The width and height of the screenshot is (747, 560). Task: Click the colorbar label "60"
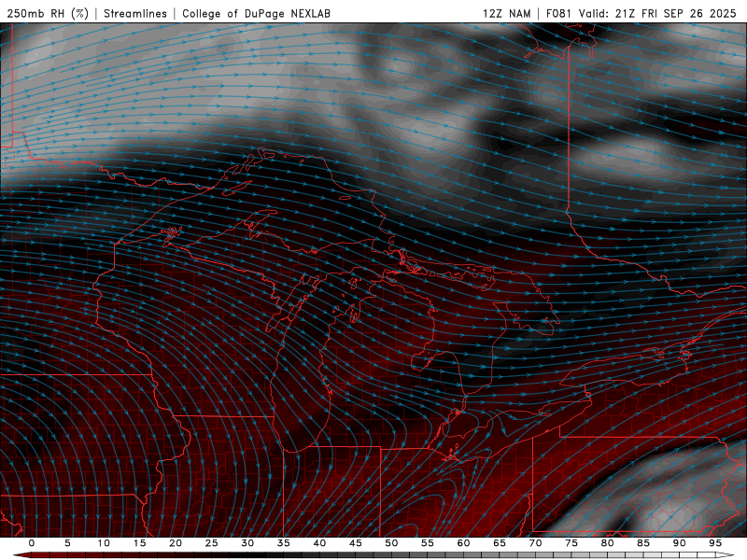[463, 543]
